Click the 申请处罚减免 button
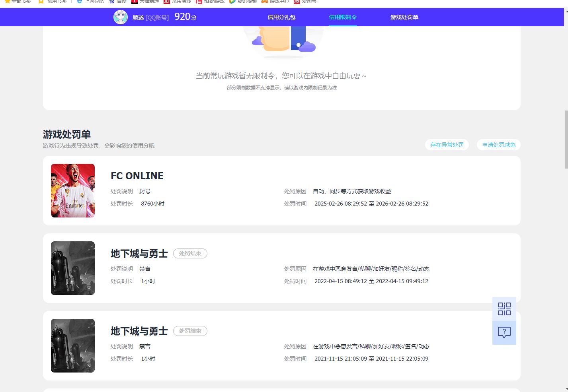568x392 pixels. [498, 145]
